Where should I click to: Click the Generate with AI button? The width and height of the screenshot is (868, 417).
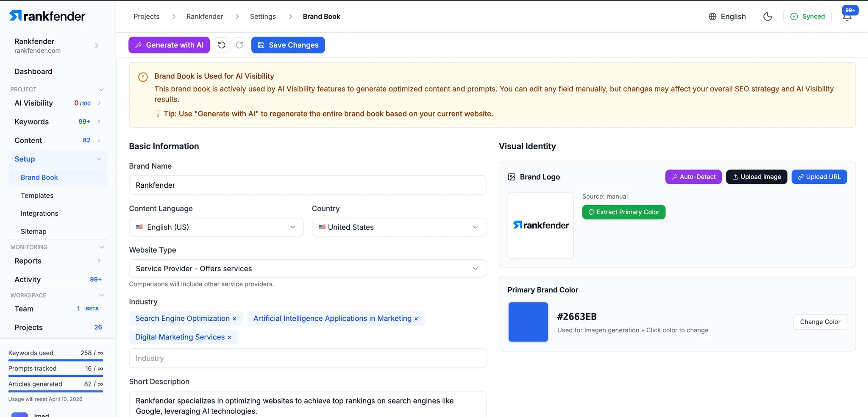point(169,45)
